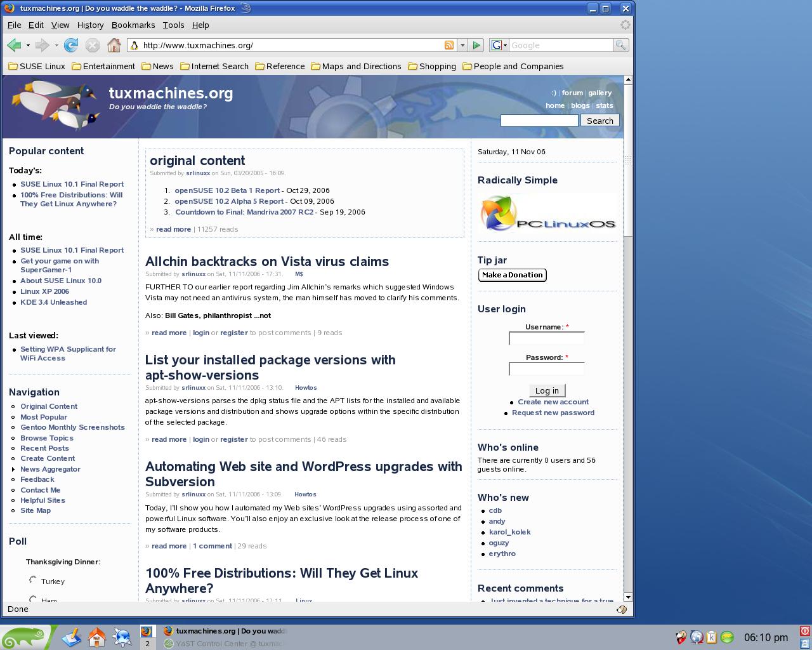The image size is (812, 650).
Task: Click the Forward arrow in the toolbar
Action: [42, 45]
